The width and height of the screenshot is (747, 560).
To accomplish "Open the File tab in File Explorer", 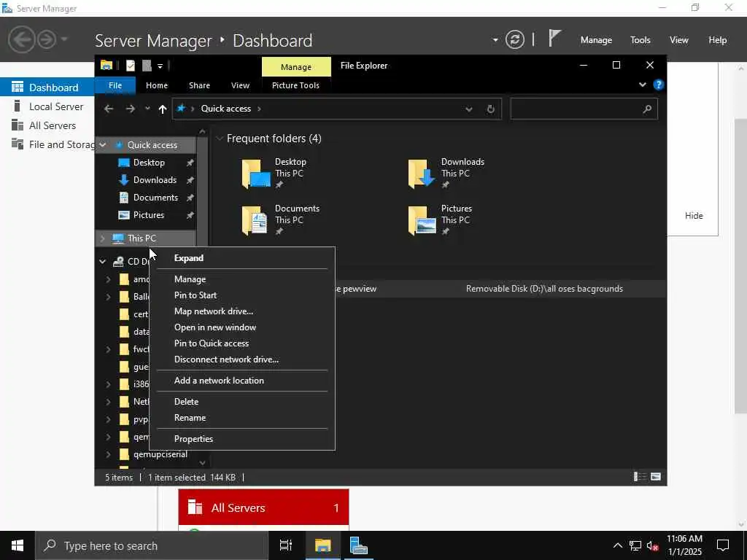I will click(115, 85).
